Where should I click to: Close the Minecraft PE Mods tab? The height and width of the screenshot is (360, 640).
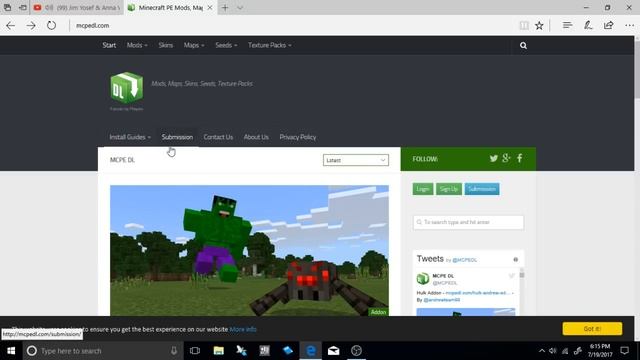pos(210,7)
